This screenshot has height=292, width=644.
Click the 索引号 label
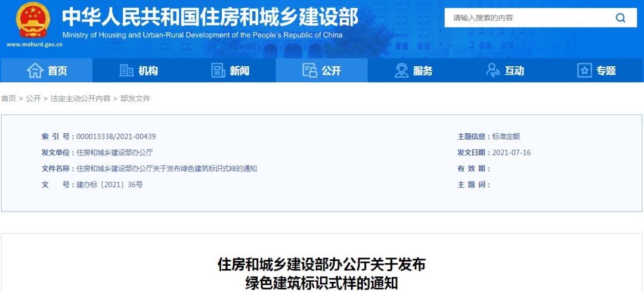[x=58, y=137]
